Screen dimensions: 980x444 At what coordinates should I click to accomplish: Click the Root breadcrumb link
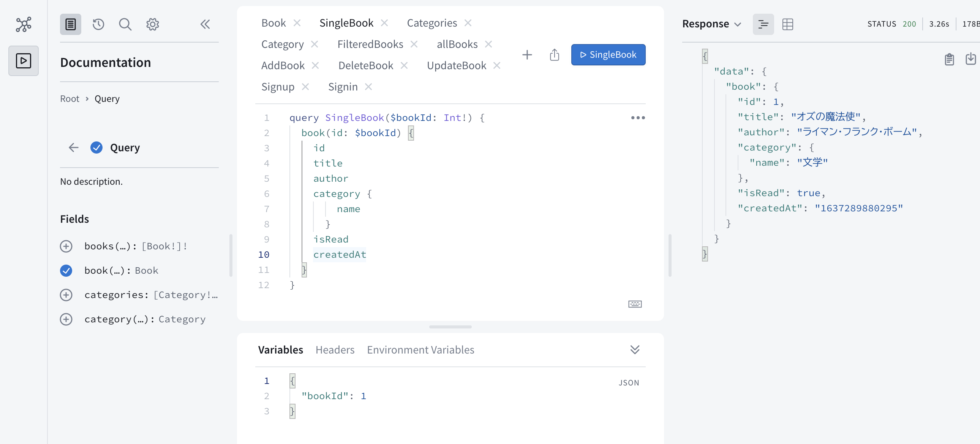tap(70, 98)
